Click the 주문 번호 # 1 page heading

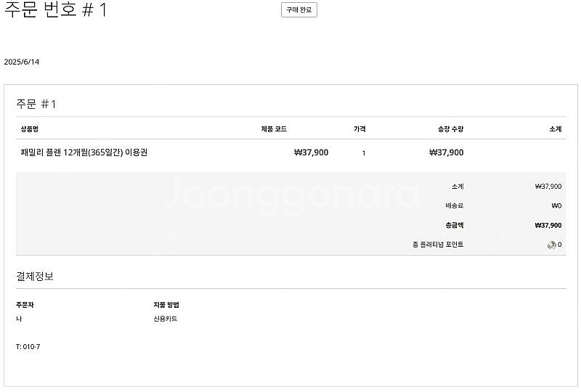pos(56,9)
